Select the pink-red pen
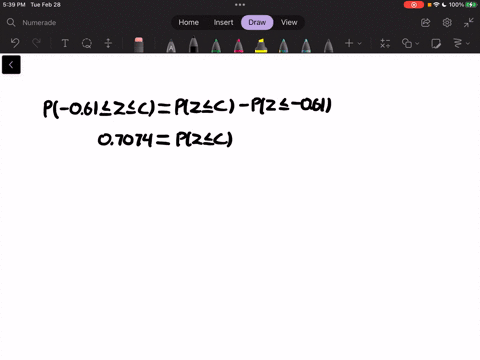 point(238,46)
